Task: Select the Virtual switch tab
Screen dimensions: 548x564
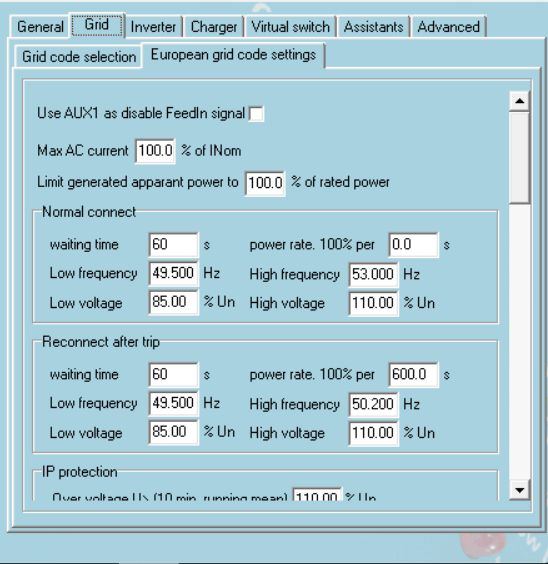Action: tap(290, 27)
